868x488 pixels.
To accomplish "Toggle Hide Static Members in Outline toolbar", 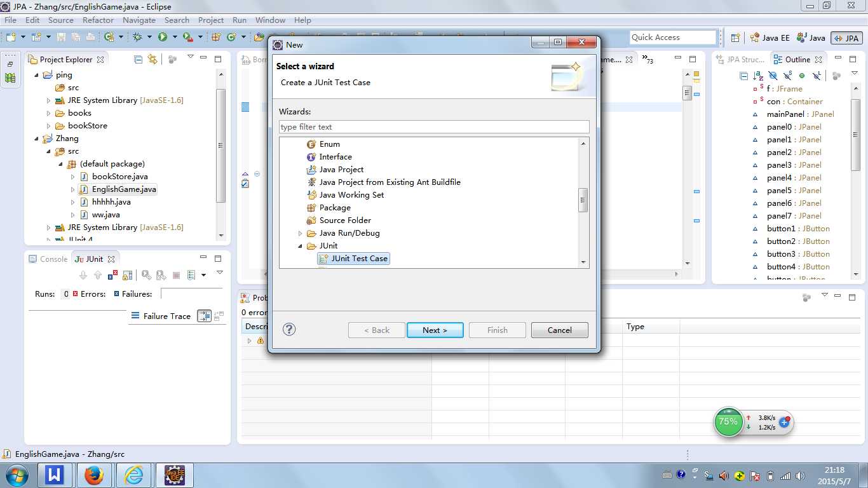I will pyautogui.click(x=788, y=76).
